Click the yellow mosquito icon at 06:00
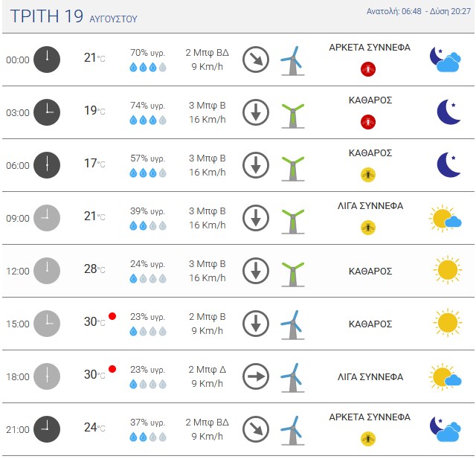 pyautogui.click(x=368, y=175)
